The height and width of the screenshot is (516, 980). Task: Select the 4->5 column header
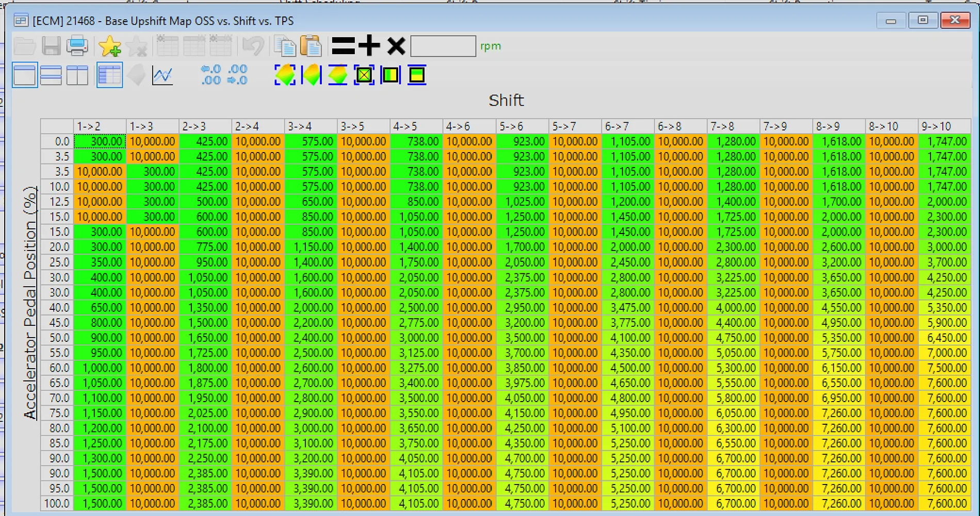pyautogui.click(x=416, y=126)
